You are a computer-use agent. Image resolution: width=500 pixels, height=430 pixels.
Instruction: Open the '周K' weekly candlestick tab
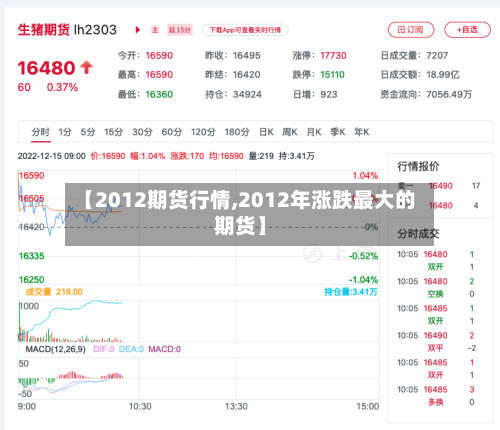[x=290, y=132]
